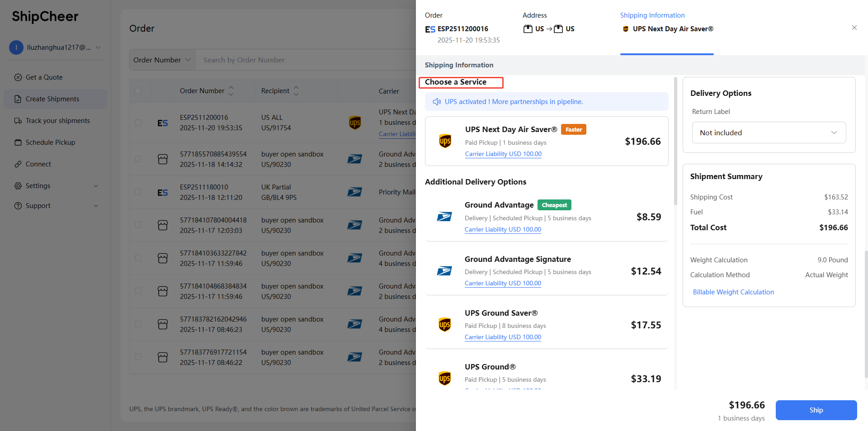Open the Order Number search type dropdown
The width and height of the screenshot is (868, 431).
162,60
